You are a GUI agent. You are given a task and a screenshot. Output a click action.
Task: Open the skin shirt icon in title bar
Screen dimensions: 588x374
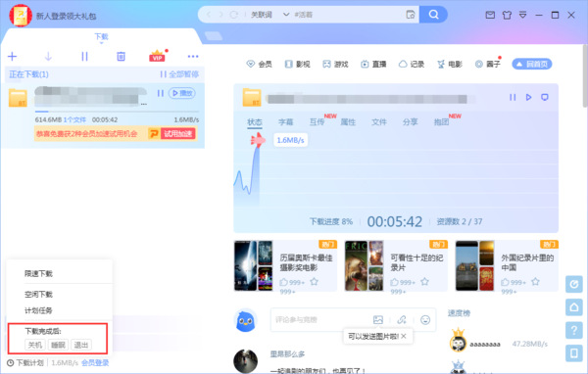[507, 15]
